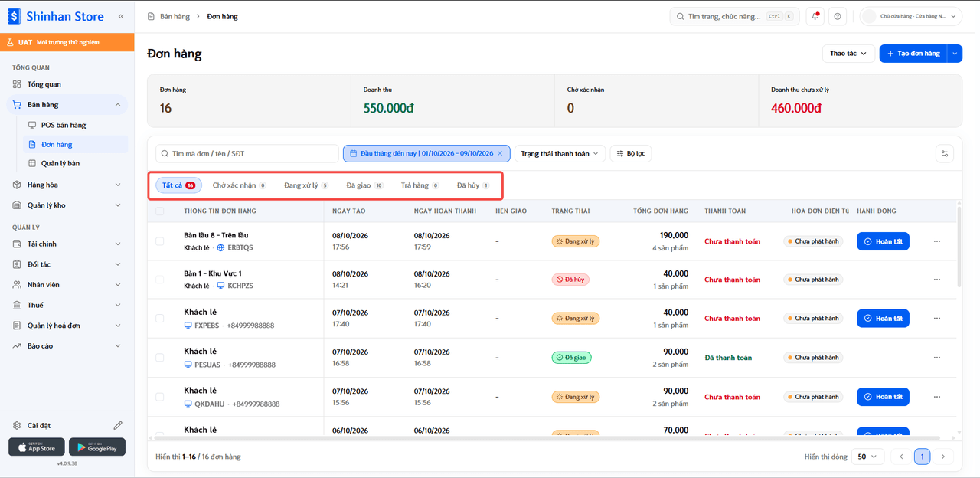Expand the Hàng hóa sidebar menu

(67, 185)
